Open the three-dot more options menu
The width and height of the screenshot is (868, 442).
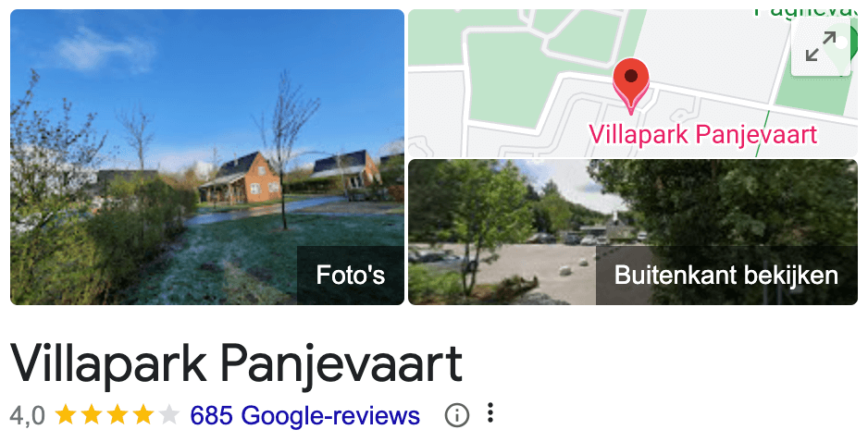click(490, 413)
